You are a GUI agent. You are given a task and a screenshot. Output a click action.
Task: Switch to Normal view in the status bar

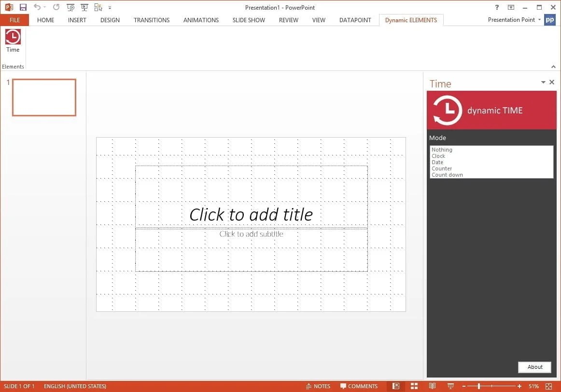coord(396,386)
